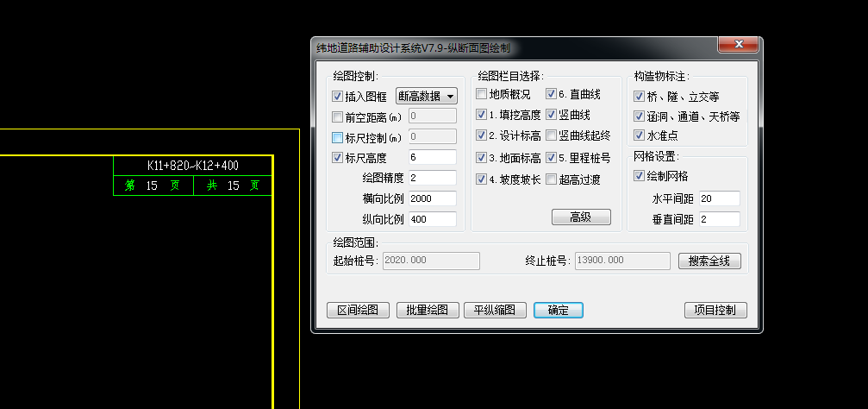Enable the 地质概况 checkbox
The width and height of the screenshot is (868, 409).
click(481, 94)
